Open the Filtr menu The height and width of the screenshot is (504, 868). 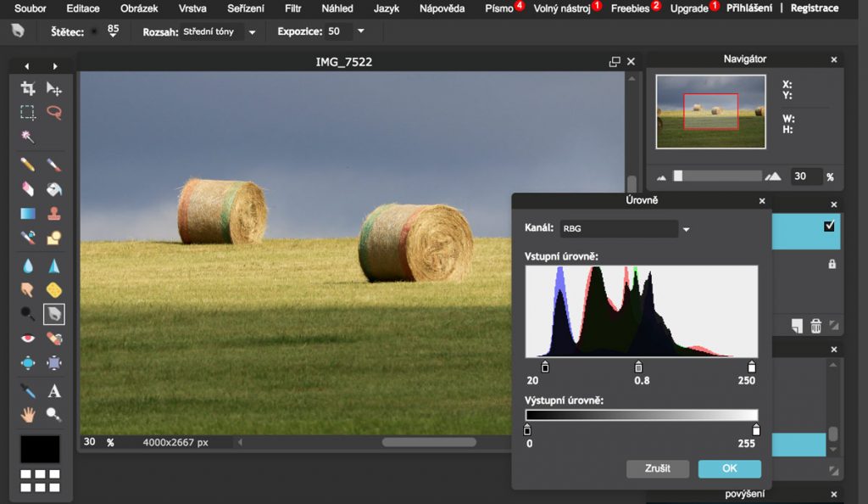pyautogui.click(x=293, y=8)
